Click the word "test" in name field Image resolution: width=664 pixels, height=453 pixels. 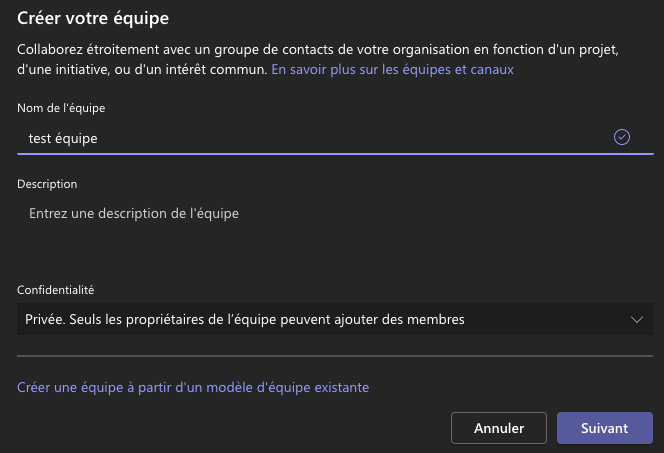tap(40, 138)
